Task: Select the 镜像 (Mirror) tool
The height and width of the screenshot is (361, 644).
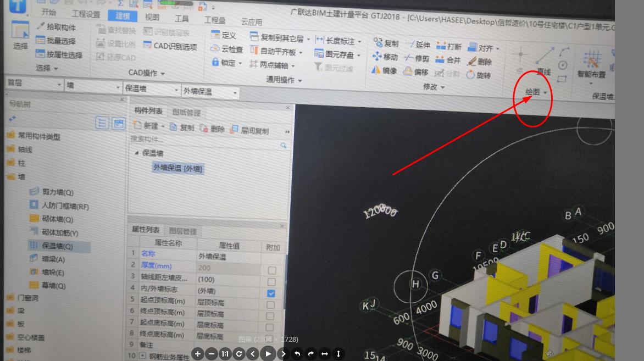Action: point(385,71)
